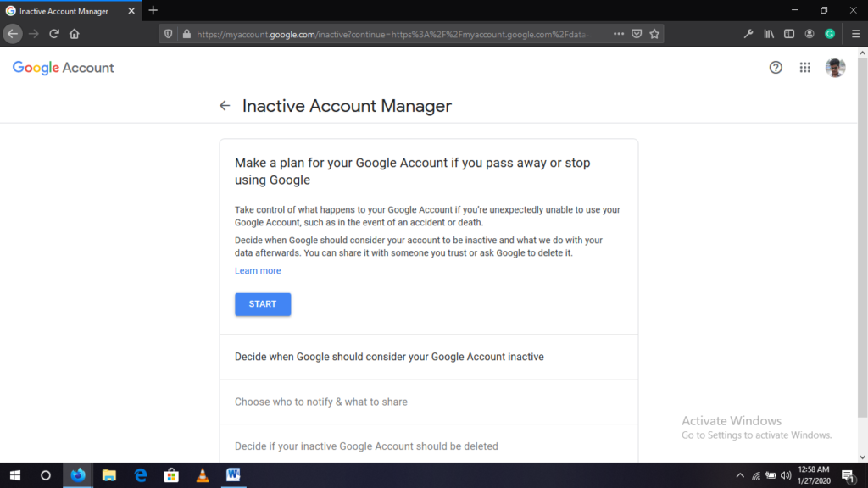Open the profile avatar picture

click(x=835, y=68)
